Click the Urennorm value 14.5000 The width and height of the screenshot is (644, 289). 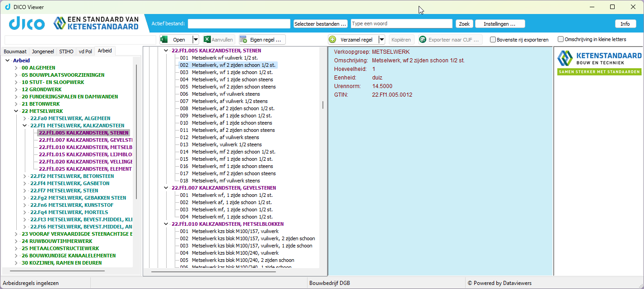[x=382, y=86]
